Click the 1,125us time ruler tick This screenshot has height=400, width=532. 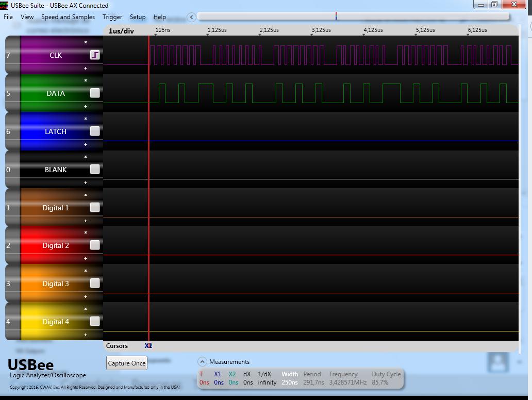click(x=217, y=30)
